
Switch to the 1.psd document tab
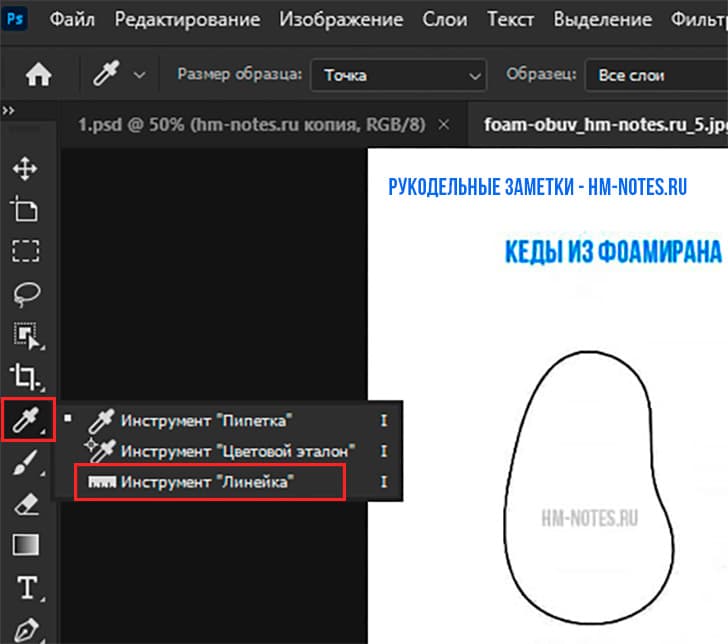(x=252, y=125)
